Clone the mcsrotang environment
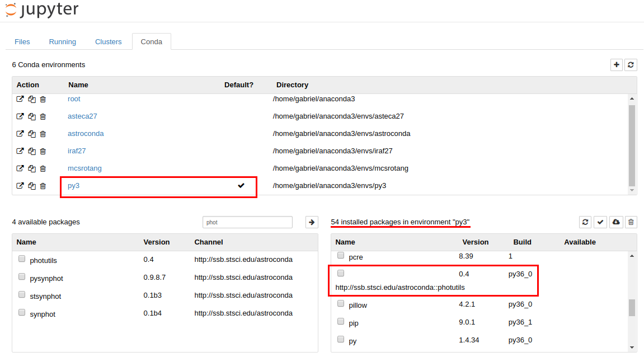The height and width of the screenshot is (357, 644). coord(32,168)
